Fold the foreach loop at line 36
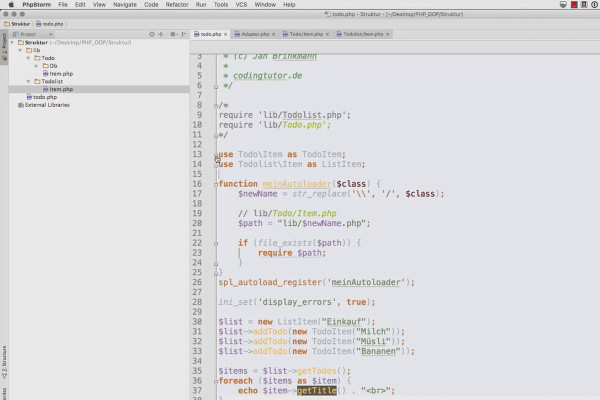 [x=216, y=381]
